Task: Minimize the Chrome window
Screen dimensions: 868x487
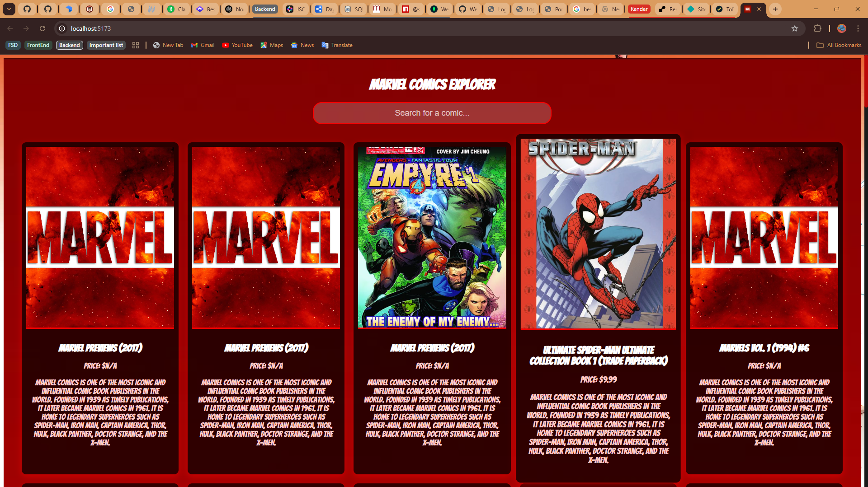Action: 816,9
